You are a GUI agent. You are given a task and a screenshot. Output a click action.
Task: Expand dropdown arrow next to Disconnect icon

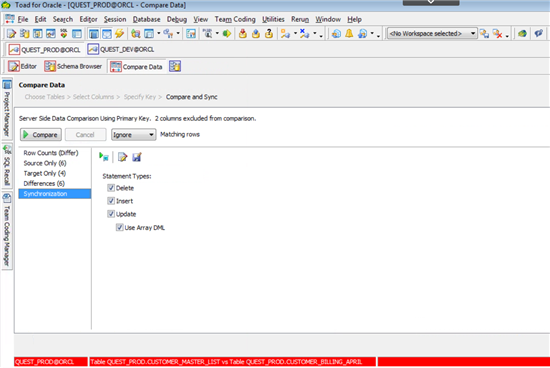coord(315,34)
